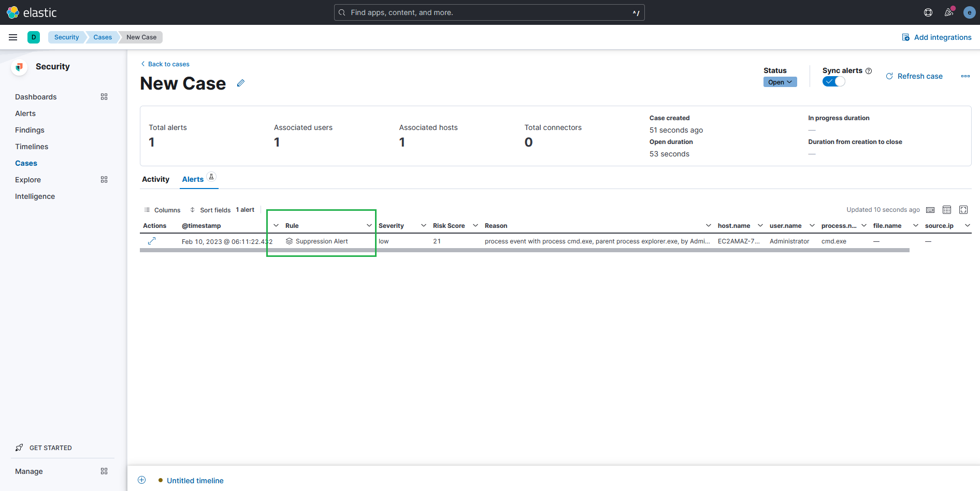The height and width of the screenshot is (491, 980).
Task: Open the case actions ellipsis menu
Action: tap(965, 76)
